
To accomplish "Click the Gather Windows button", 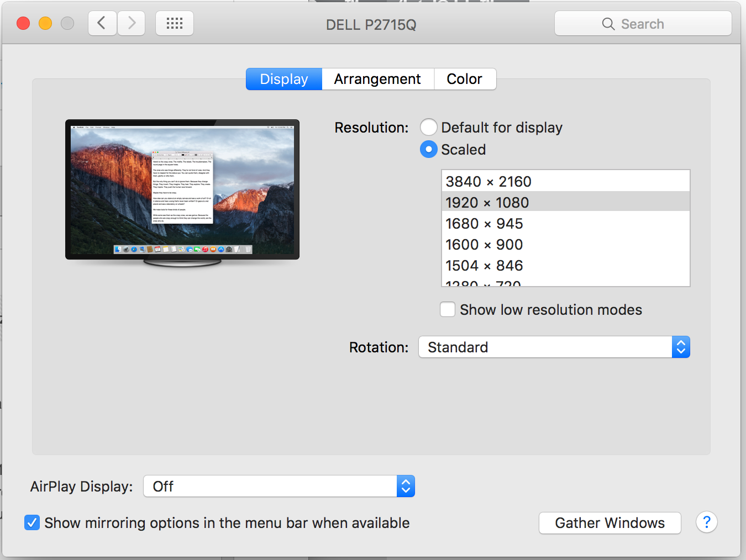I will [x=610, y=523].
